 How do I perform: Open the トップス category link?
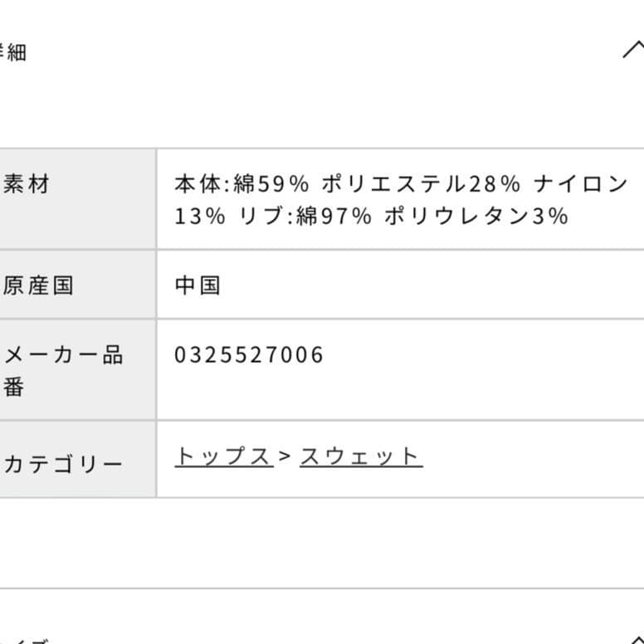pyautogui.click(x=223, y=456)
